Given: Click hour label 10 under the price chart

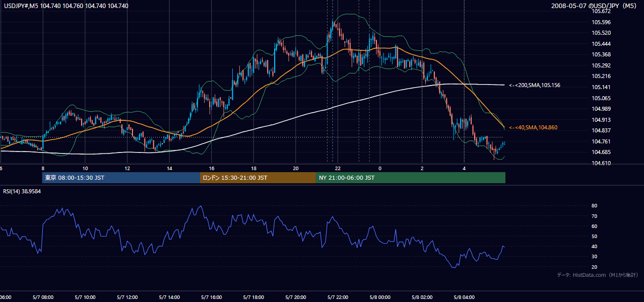Looking at the screenshot, I should tap(85, 168).
